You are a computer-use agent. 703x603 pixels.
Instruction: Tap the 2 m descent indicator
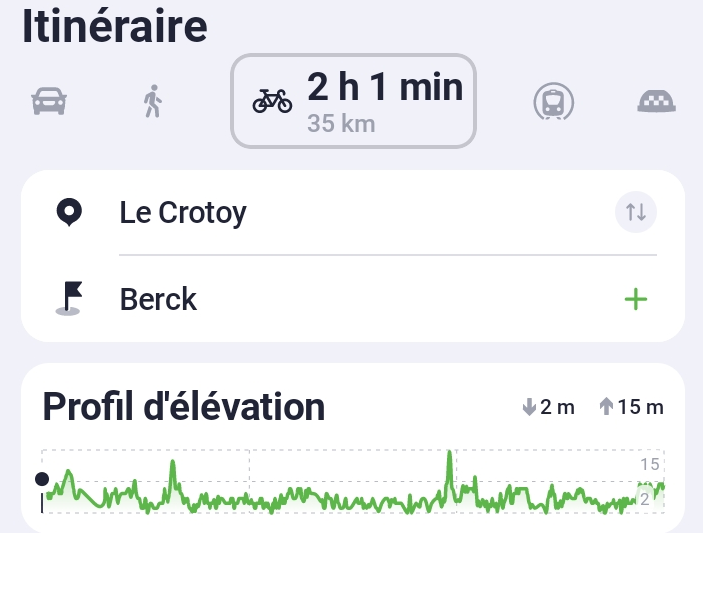[549, 407]
